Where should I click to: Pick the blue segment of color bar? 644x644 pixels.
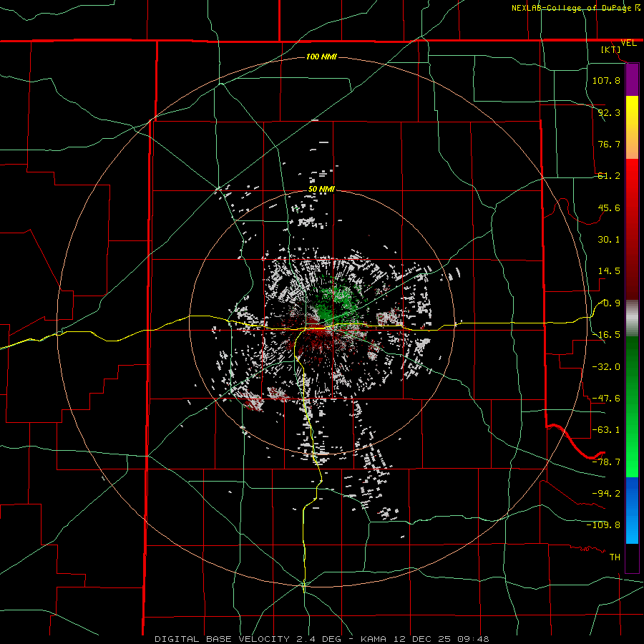(632, 510)
